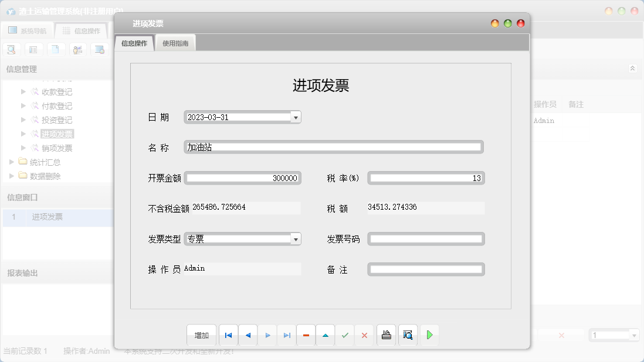The width and height of the screenshot is (644, 362).
Task: Delete the record using the red minus icon
Action: [x=306, y=334]
